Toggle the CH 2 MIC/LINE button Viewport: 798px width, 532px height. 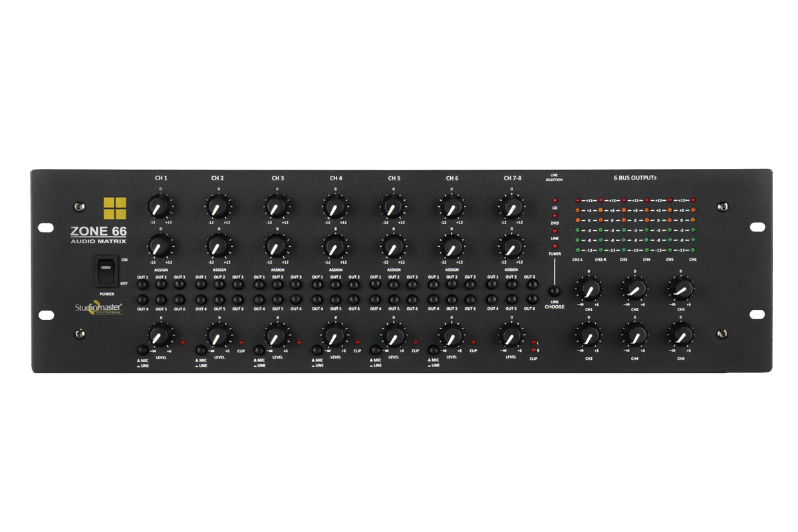(200, 350)
